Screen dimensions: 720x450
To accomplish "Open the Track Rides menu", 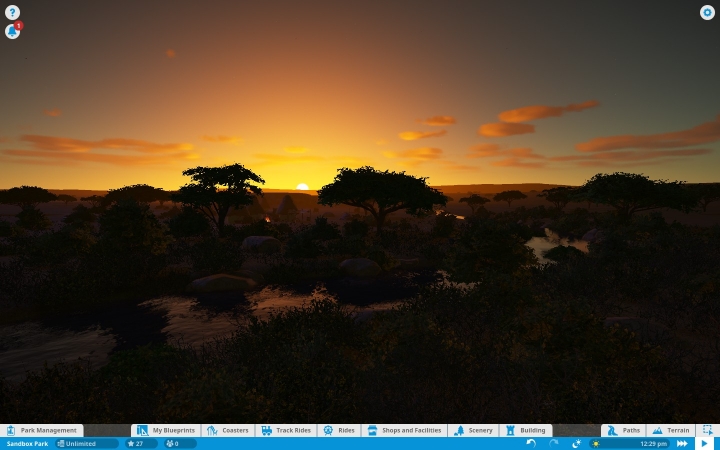I will coord(287,430).
